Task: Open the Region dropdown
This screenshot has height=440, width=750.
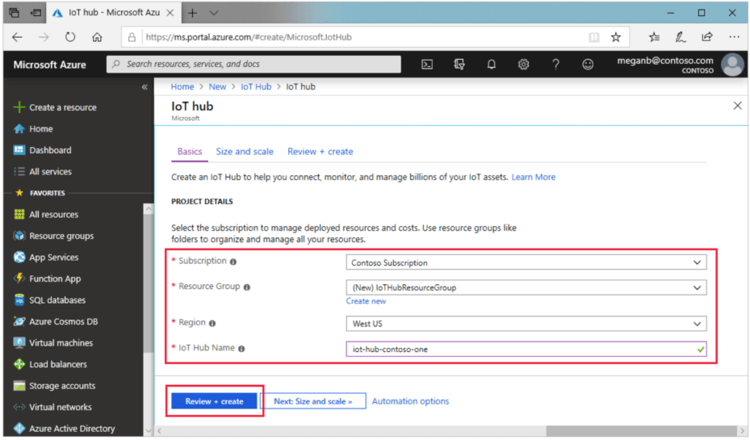Action: point(526,324)
